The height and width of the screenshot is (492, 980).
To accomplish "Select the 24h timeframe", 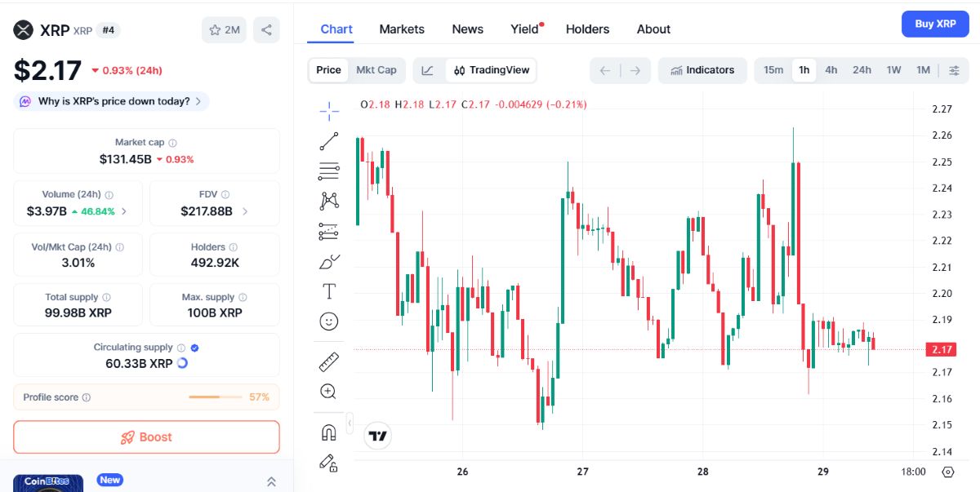I will click(862, 70).
